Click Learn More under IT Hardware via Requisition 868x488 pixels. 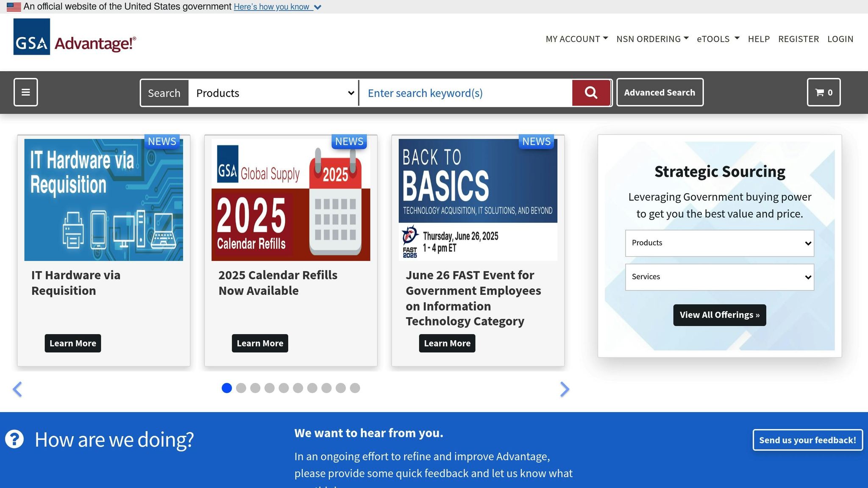[73, 343]
